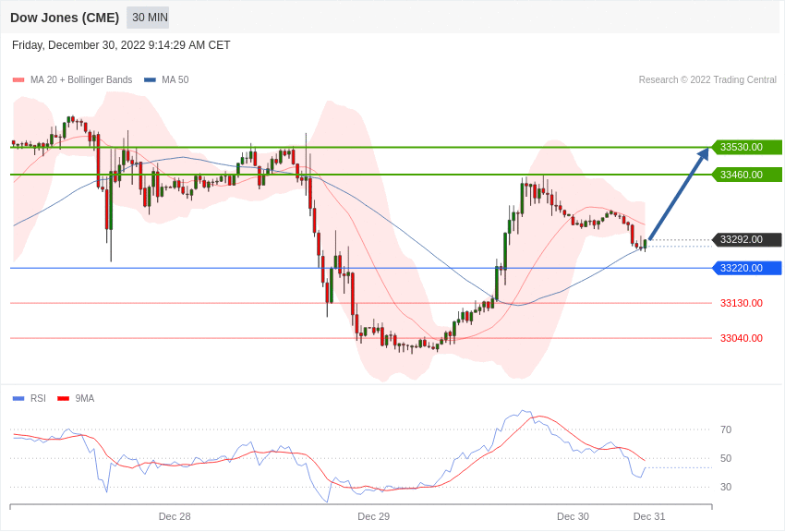Click the 33460.00 resistance price label

(746, 175)
